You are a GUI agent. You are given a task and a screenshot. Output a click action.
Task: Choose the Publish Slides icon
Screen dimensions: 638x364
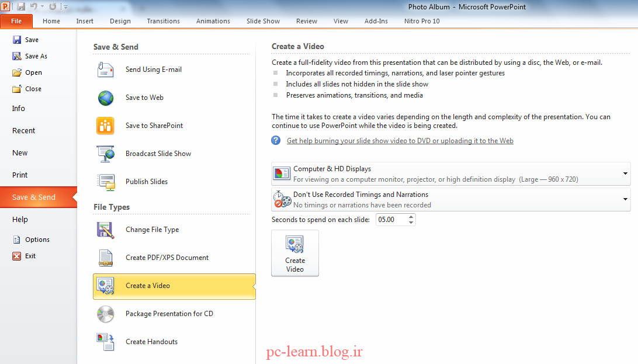tap(106, 182)
